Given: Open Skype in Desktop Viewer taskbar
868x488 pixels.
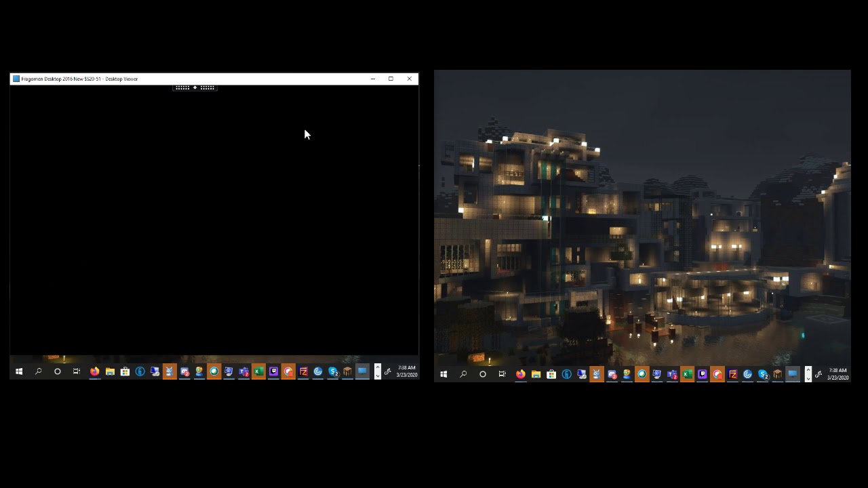Looking at the screenshot, I should point(333,371).
